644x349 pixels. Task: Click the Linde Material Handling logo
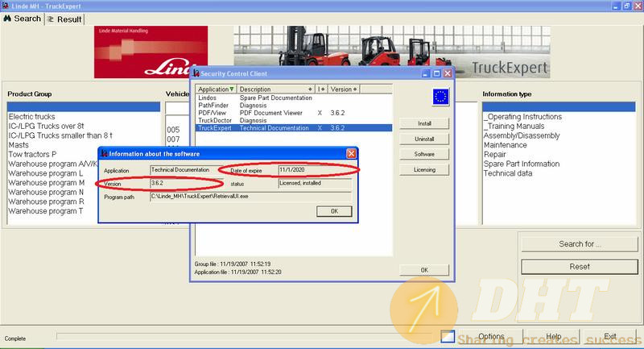click(x=151, y=52)
